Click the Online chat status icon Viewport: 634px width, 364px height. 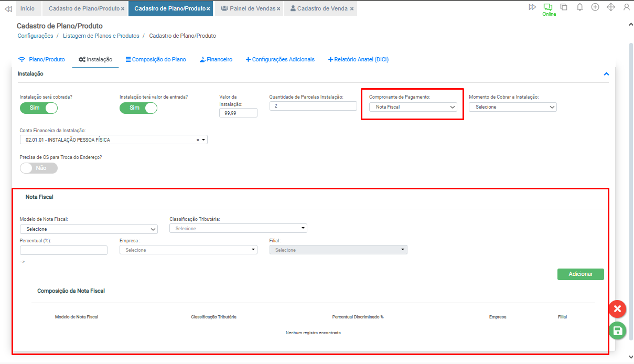tap(549, 8)
